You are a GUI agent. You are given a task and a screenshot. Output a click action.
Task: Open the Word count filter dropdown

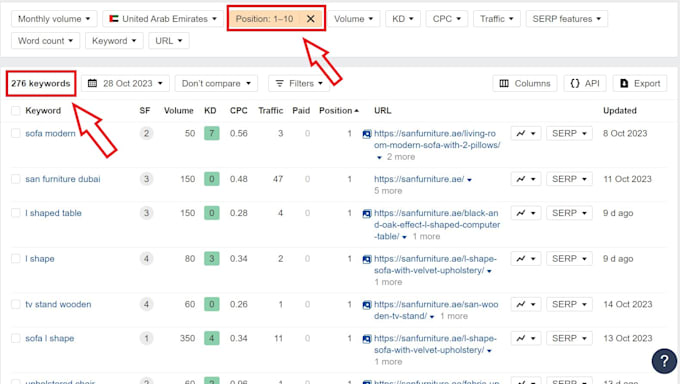[x=46, y=41]
